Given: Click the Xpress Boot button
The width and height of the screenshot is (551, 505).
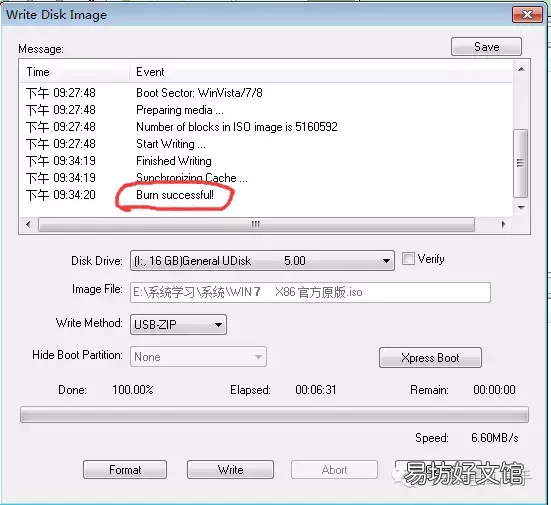Looking at the screenshot, I should click(430, 358).
